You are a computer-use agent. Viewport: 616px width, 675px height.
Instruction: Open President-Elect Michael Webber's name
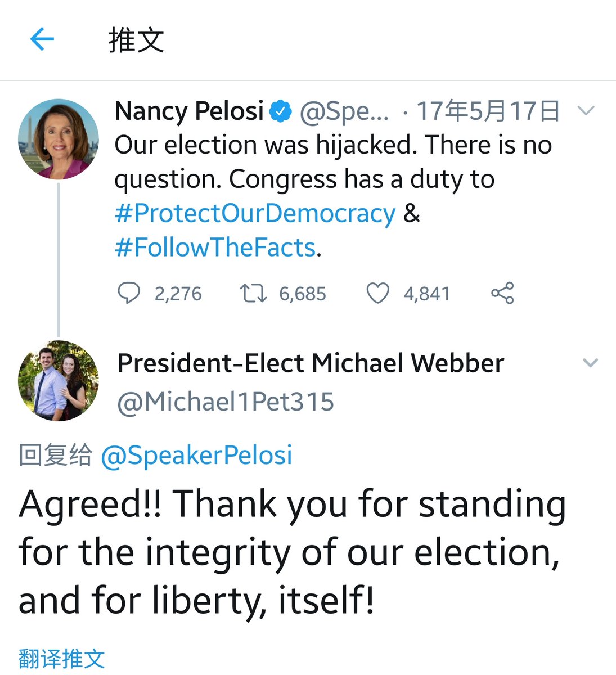point(311,363)
